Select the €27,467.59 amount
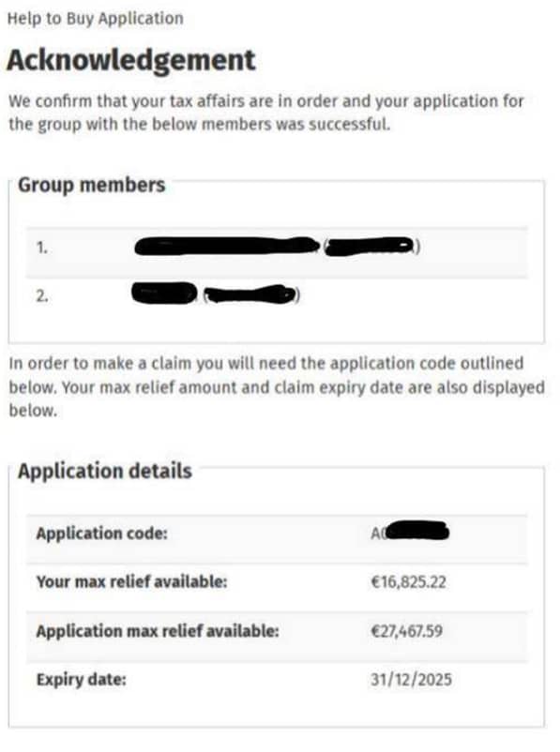 [x=406, y=631]
